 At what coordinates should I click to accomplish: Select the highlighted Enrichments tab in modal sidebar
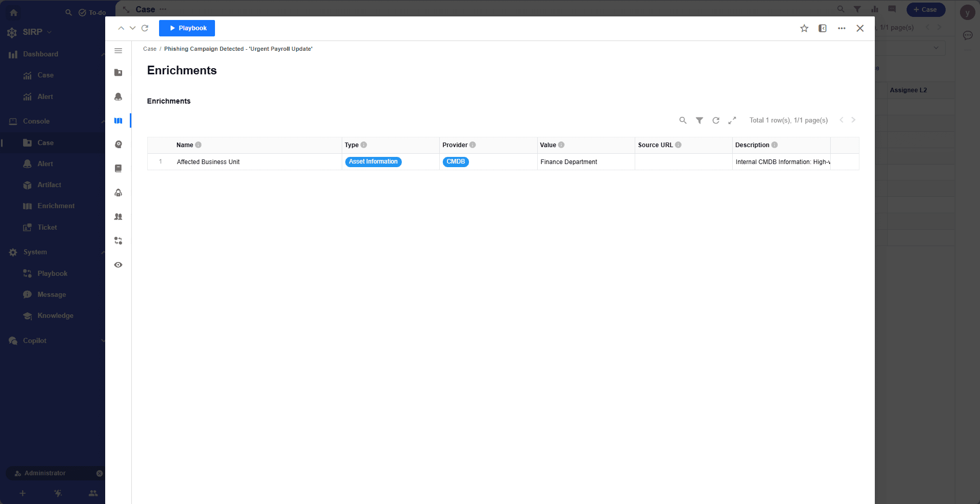click(x=118, y=121)
